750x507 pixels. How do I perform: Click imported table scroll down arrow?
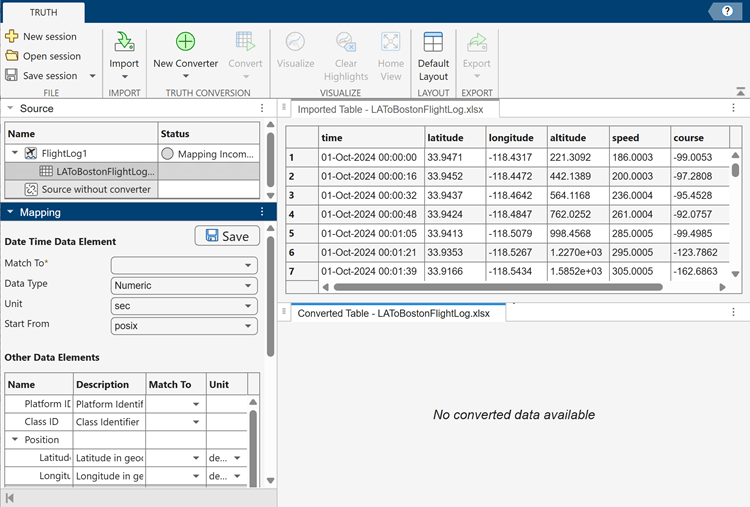pyautogui.click(x=736, y=274)
